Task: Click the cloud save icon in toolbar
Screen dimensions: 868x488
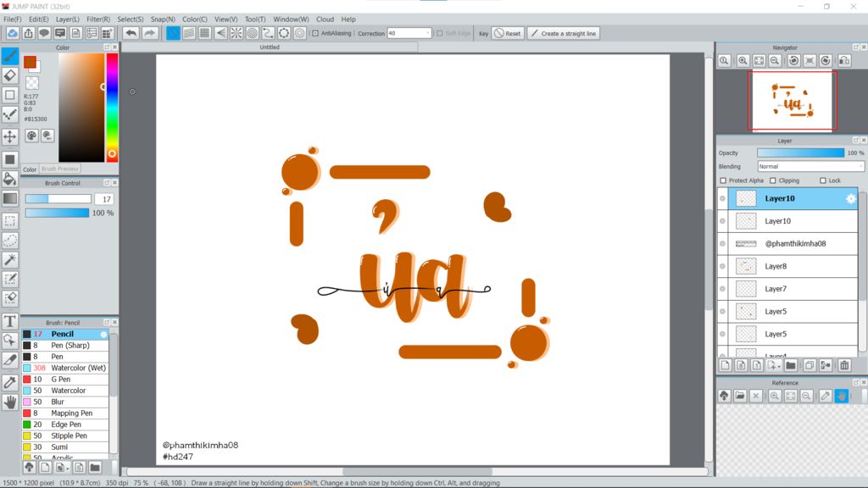Action: 12,33
